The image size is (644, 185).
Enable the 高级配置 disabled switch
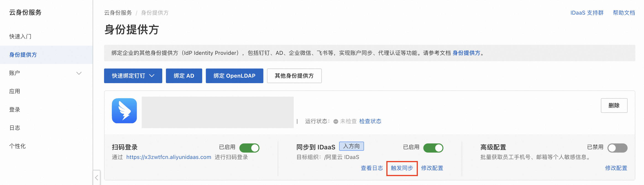(617, 148)
